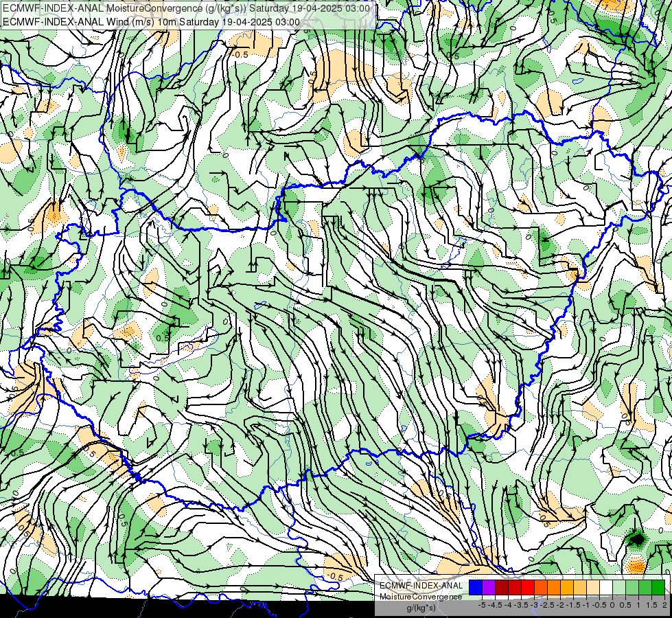Click the -4 tick label on the legend scale
Screen dimensions: 672x618
point(508,605)
